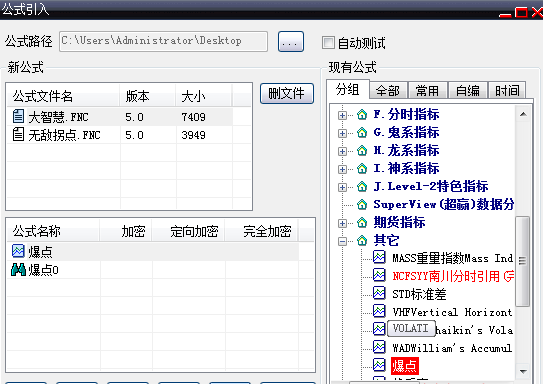
Task: Click the house icon of SuperView(超赢)
Action: (x=362, y=204)
